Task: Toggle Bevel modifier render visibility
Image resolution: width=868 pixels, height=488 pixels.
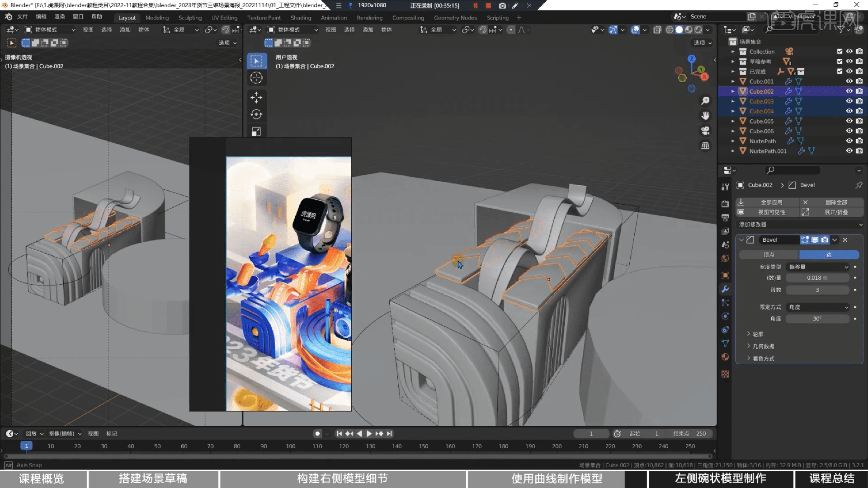Action: tap(825, 240)
